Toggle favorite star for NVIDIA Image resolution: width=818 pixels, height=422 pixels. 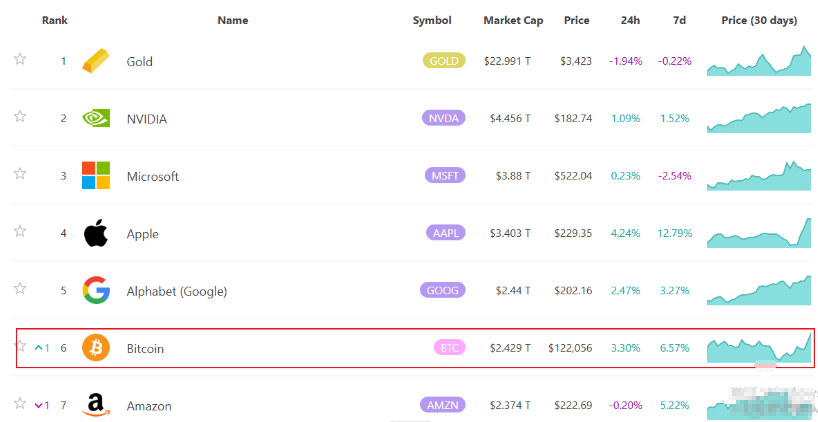click(20, 116)
